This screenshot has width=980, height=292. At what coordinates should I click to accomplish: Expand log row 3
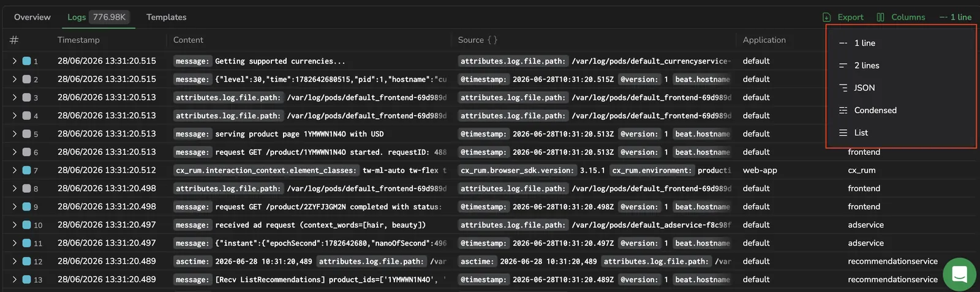pos(14,97)
